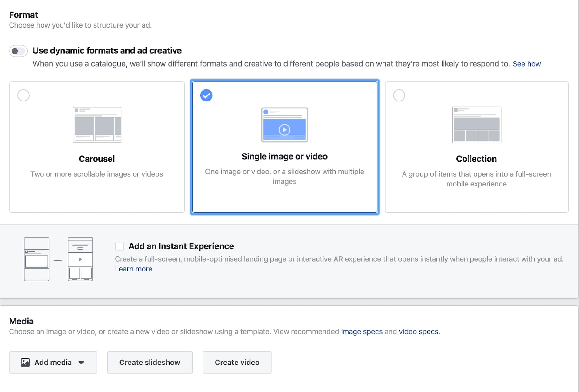Open the Add media dropdown

pyautogui.click(x=53, y=362)
